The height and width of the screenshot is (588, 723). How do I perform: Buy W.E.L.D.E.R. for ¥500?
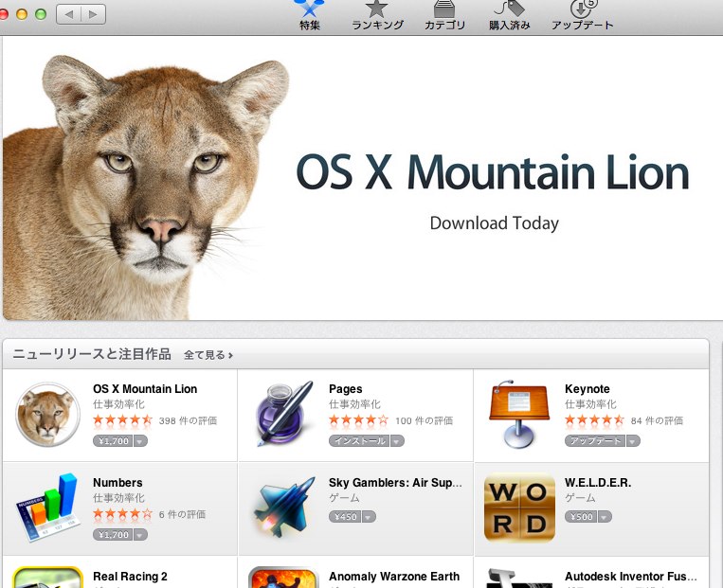(582, 517)
